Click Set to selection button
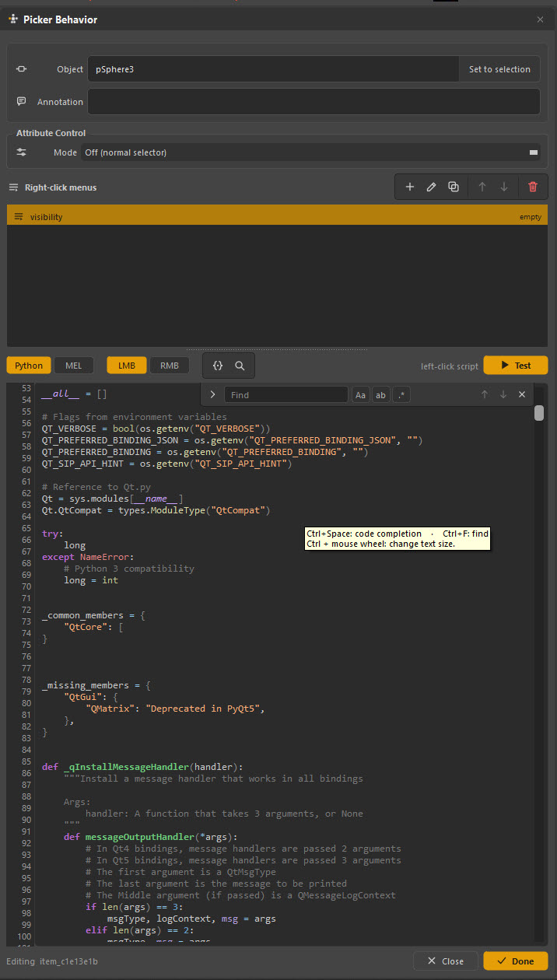The height and width of the screenshot is (980, 557). [x=499, y=69]
